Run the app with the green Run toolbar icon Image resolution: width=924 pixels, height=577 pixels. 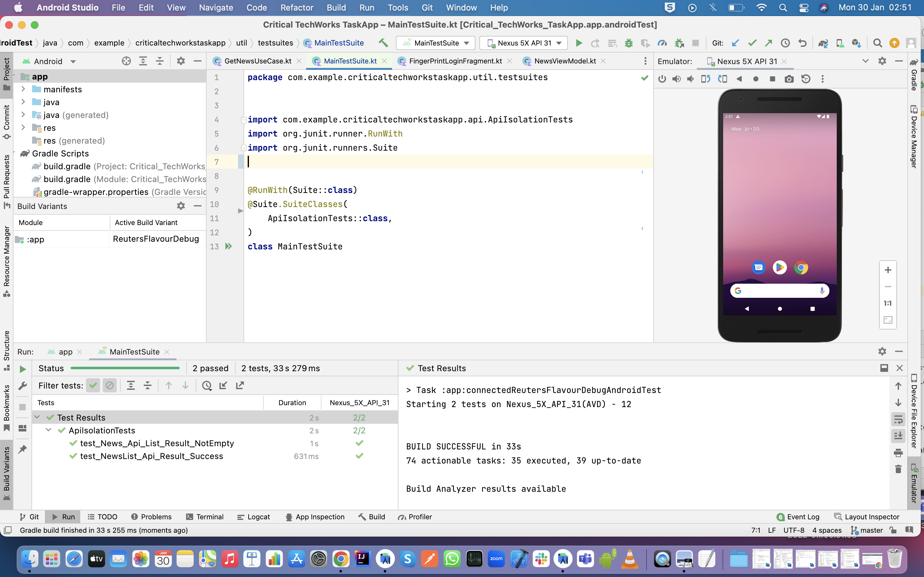tap(578, 43)
